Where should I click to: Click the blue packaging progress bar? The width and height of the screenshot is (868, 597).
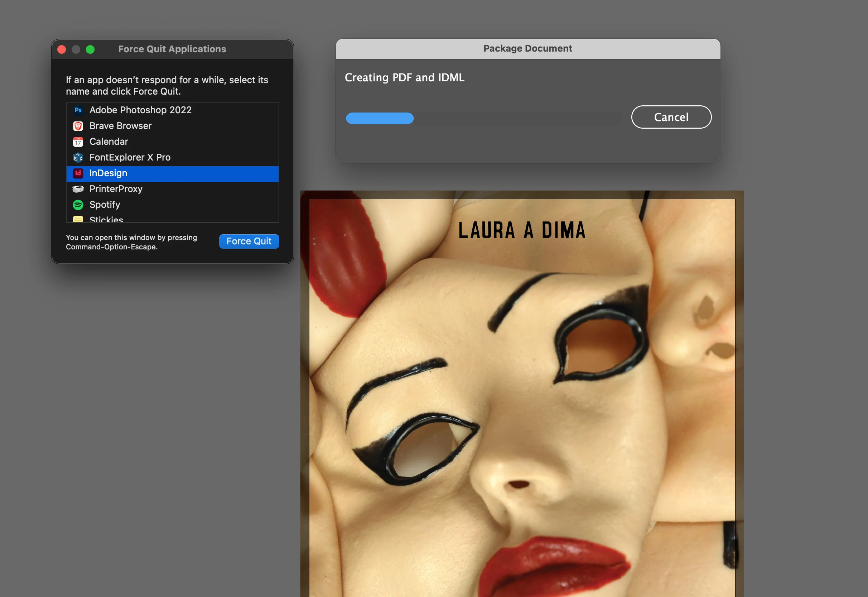pos(380,118)
